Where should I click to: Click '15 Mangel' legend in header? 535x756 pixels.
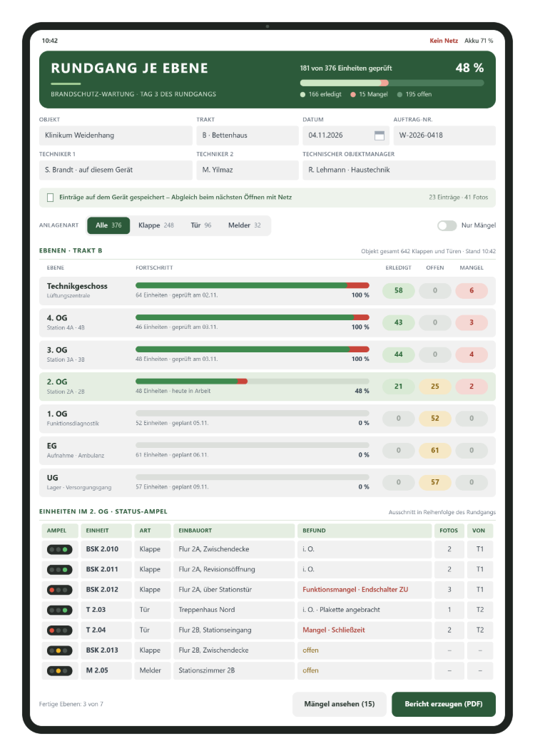click(369, 94)
